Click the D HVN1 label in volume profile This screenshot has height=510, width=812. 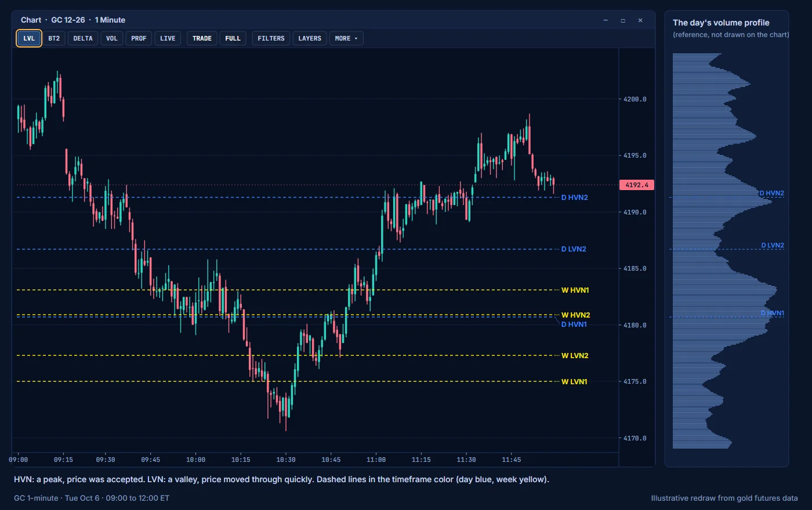[x=773, y=313]
